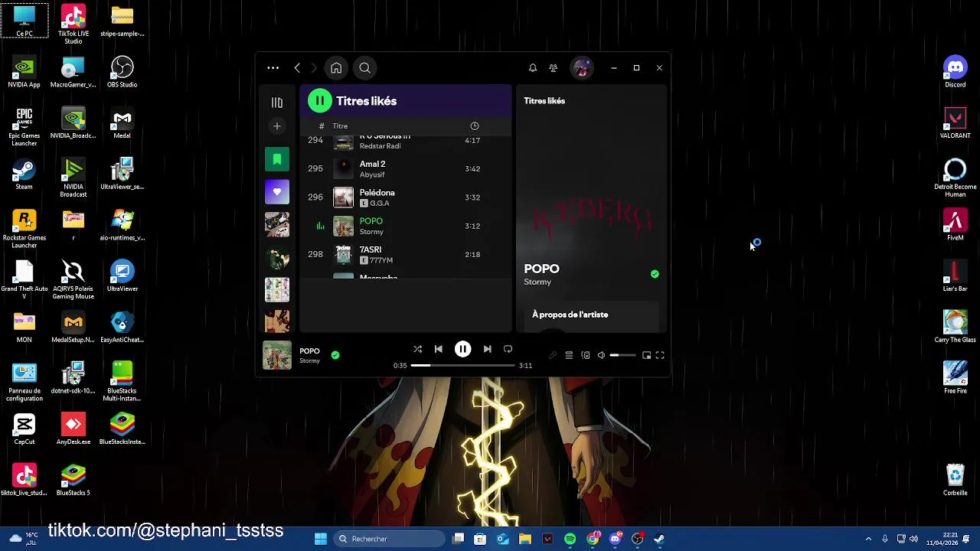
Task: Open Spotify profile avatar menu
Action: (582, 68)
